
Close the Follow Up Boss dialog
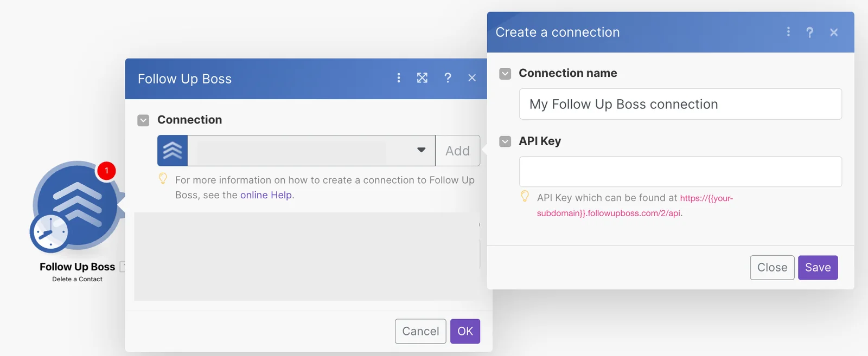pyautogui.click(x=472, y=78)
